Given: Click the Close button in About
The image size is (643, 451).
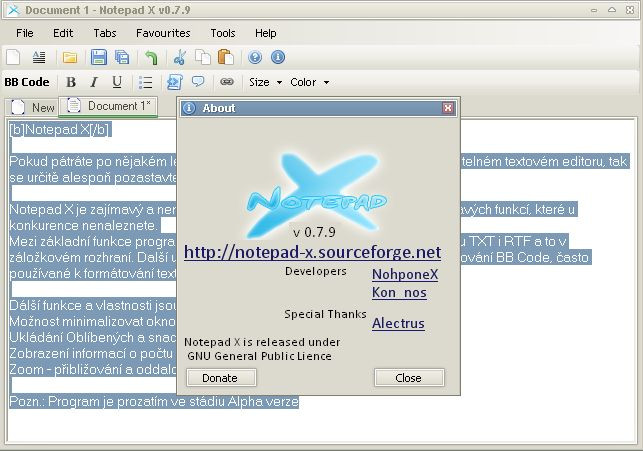Looking at the screenshot, I should tap(409, 378).
